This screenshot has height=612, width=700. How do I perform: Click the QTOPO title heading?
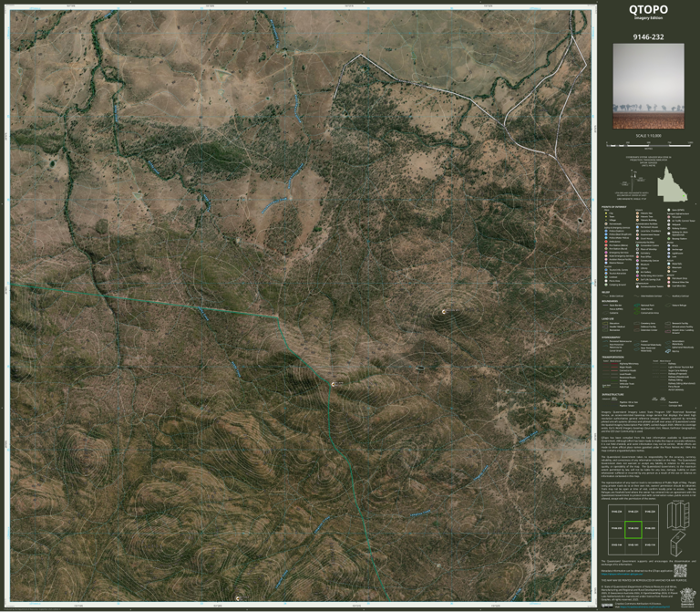pyautogui.click(x=648, y=9)
